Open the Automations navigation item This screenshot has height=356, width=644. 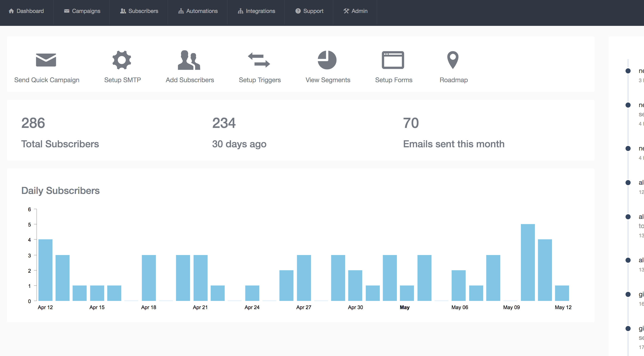(198, 11)
